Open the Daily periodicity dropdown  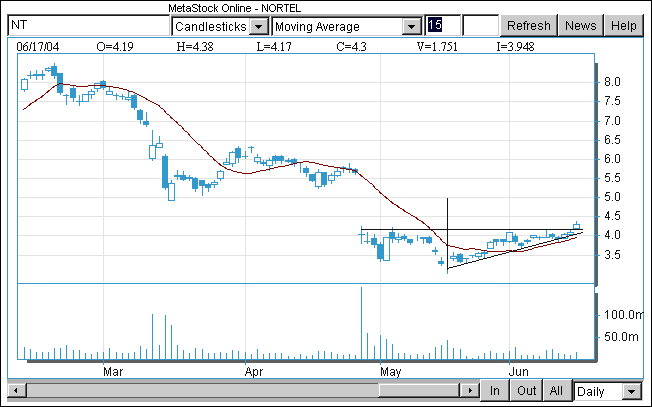[x=632, y=392]
